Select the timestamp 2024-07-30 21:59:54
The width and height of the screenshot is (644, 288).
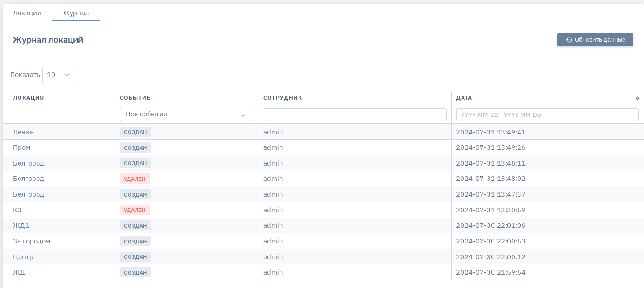tap(490, 272)
